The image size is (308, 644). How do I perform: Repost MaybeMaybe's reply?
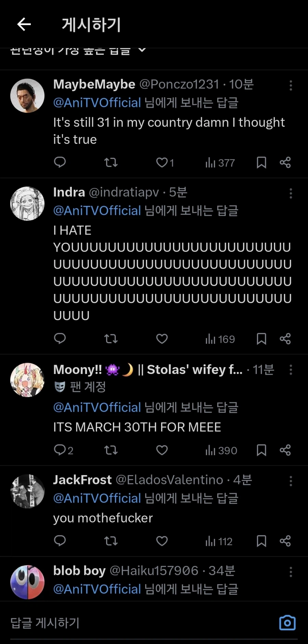click(x=111, y=162)
